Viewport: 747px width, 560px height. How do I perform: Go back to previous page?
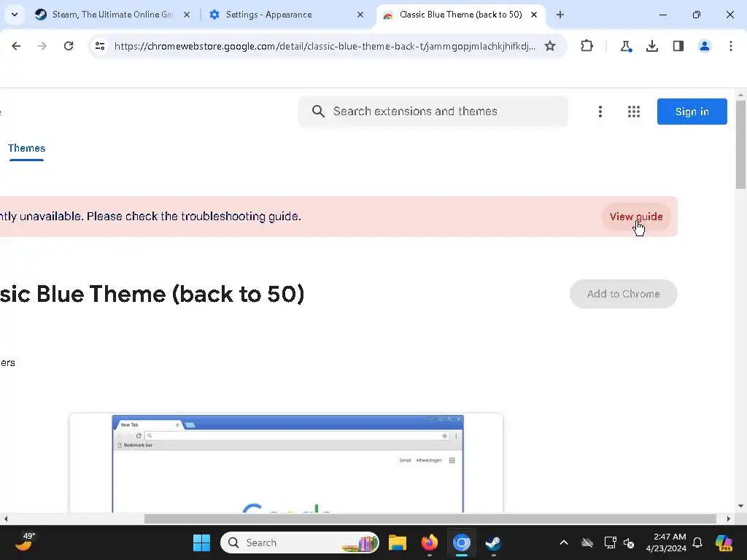coord(16,46)
